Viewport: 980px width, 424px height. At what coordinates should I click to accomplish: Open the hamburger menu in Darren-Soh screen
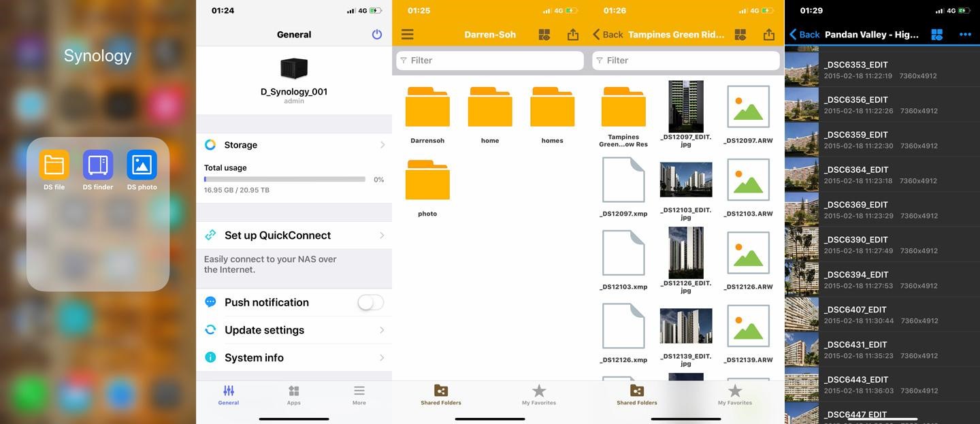(407, 34)
